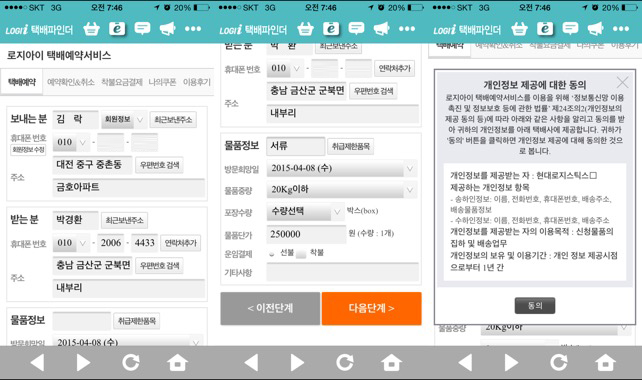
Task: Tap basket icon on the screen with 다음단계 button
Action: (x=305, y=29)
